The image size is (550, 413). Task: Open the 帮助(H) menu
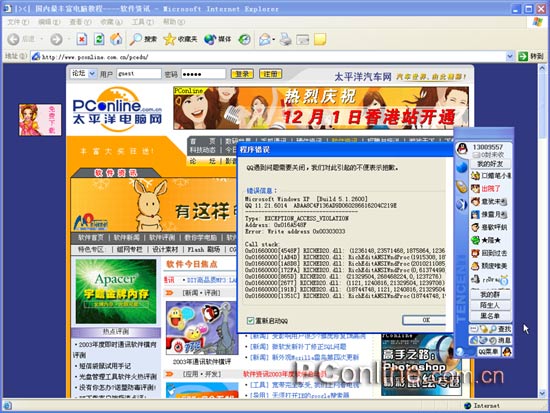[x=174, y=22]
